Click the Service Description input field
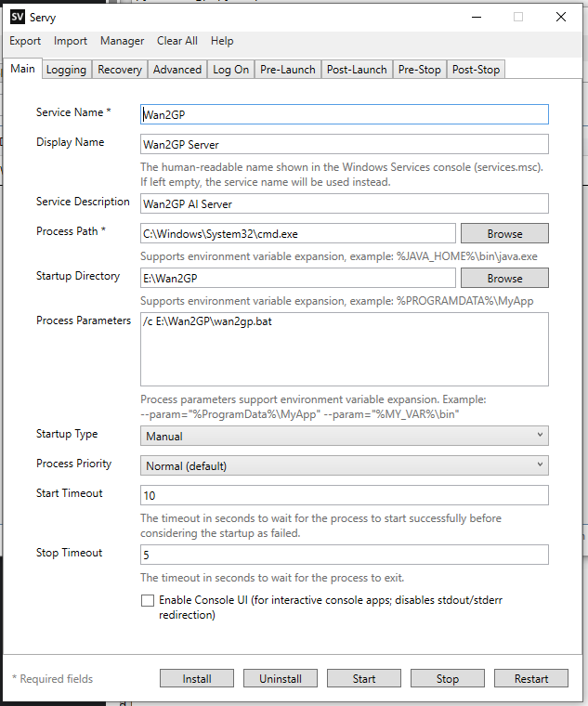Screen dimensions: 588x706 pyautogui.click(x=345, y=203)
